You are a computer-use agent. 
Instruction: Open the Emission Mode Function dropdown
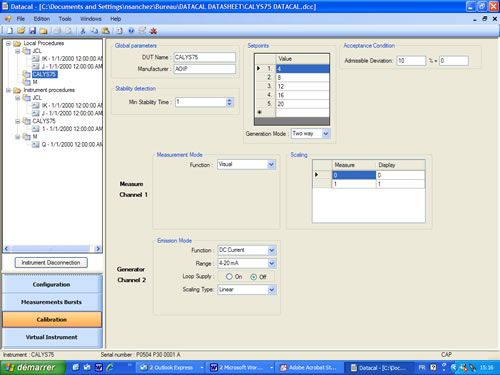click(272, 250)
